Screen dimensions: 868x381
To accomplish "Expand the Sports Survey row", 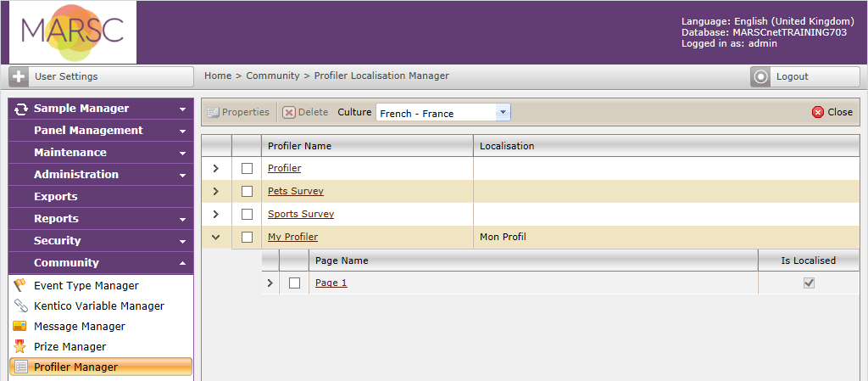I will (x=216, y=214).
